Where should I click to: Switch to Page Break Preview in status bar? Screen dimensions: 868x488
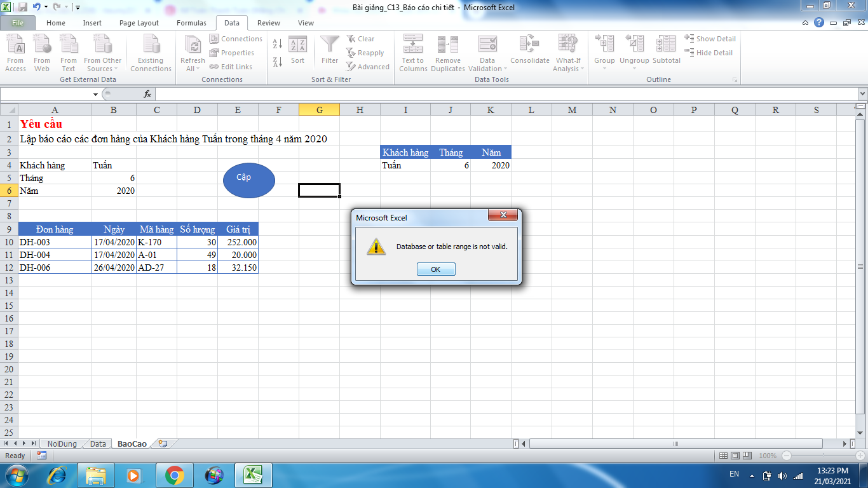click(748, 456)
